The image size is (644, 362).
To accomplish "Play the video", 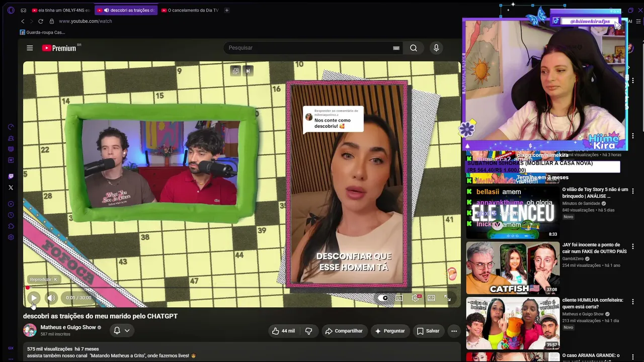I will pos(34,298).
